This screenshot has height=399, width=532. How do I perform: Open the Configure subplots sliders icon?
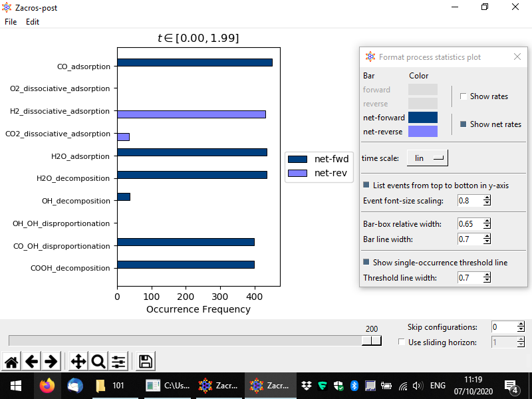click(x=118, y=362)
